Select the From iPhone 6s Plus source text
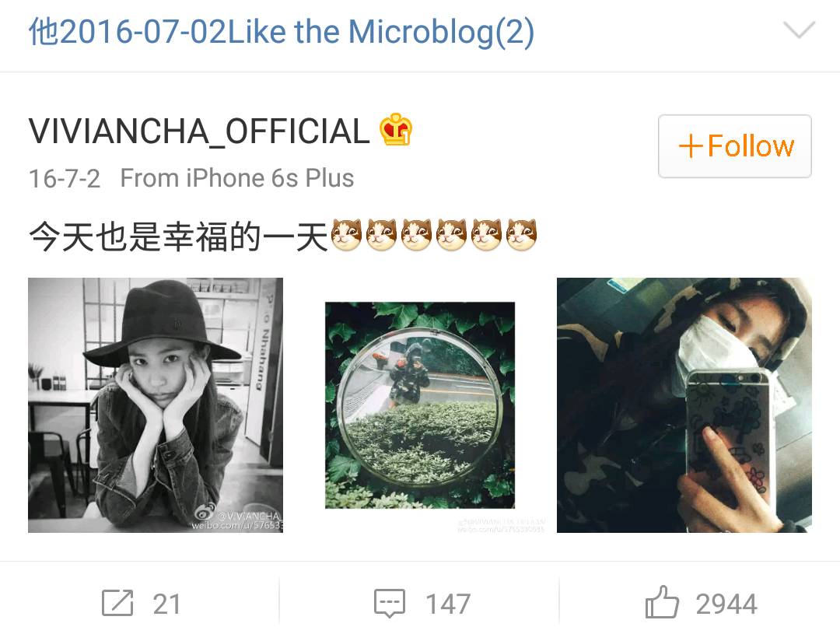 point(237,178)
